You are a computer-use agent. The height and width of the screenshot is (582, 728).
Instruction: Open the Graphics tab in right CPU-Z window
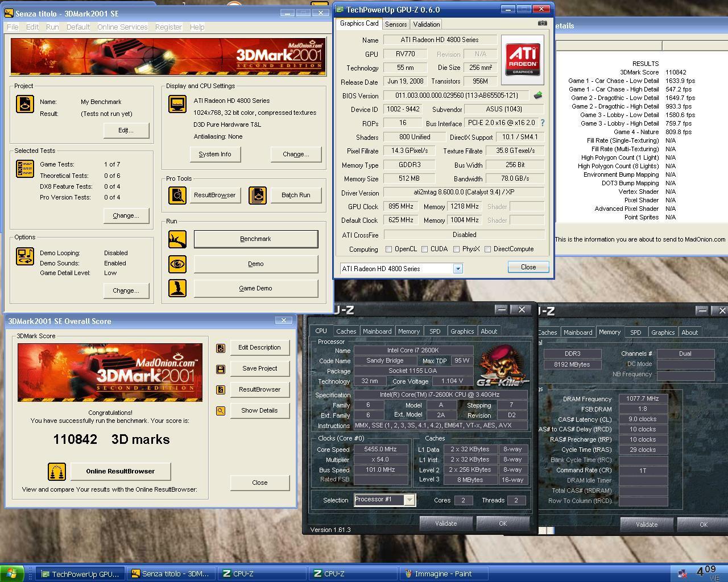[x=663, y=332]
